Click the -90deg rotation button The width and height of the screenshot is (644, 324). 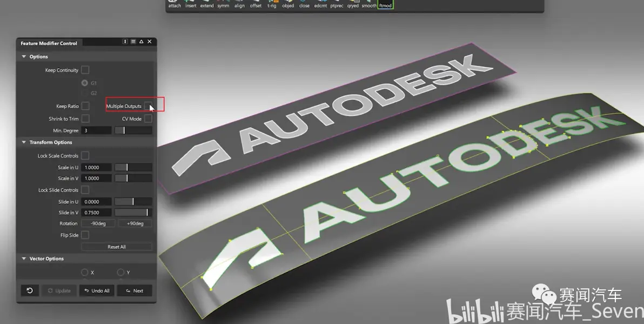click(x=98, y=223)
